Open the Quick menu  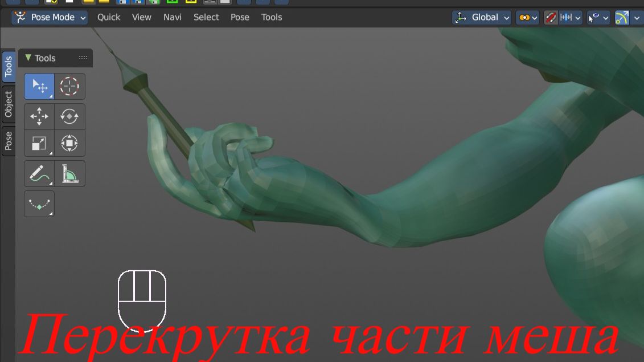(109, 17)
